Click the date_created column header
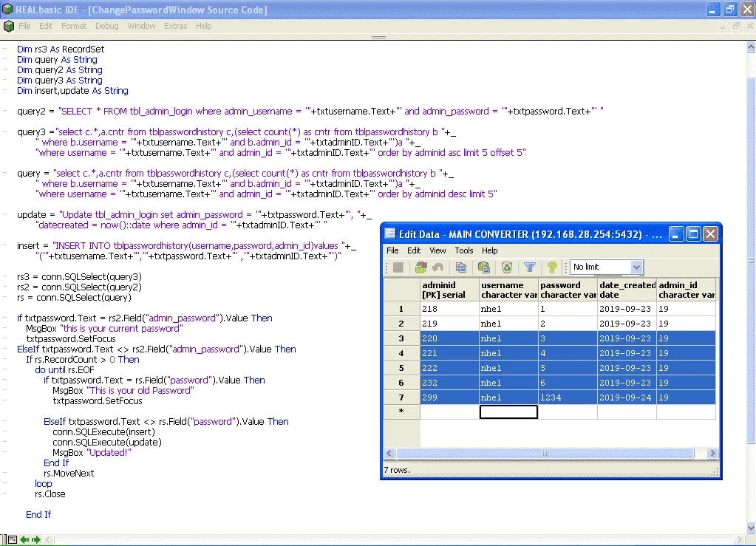This screenshot has width=756, height=546. (x=627, y=290)
